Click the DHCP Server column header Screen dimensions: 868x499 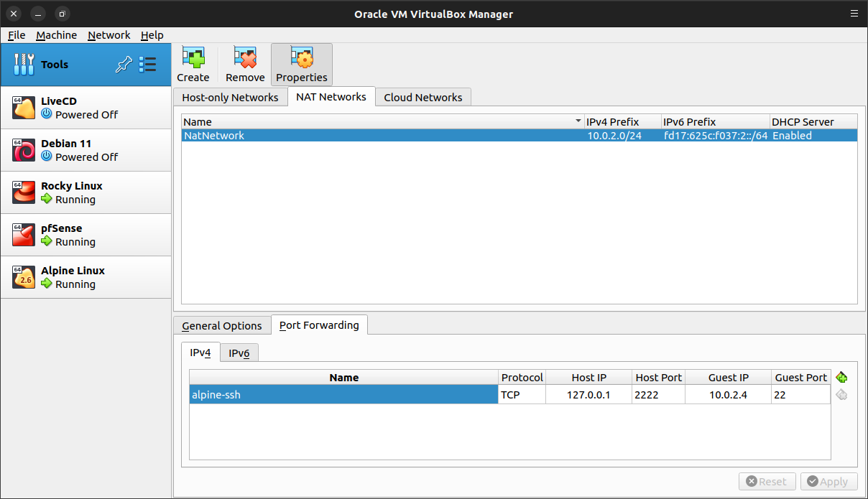[813, 122]
